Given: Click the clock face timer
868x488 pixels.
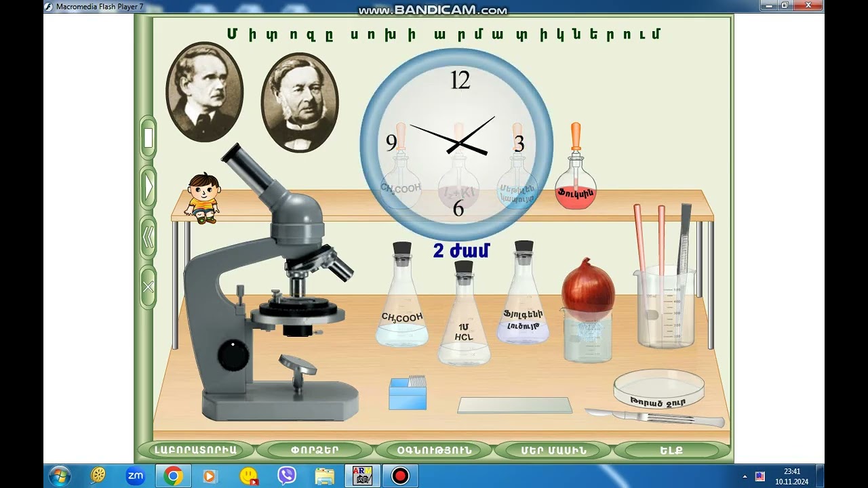Looking at the screenshot, I should point(457,144).
